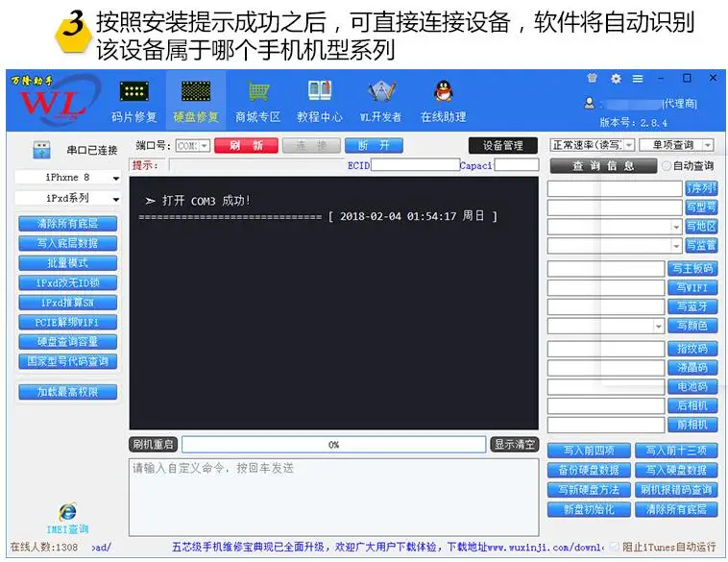This screenshot has height=562, width=728.
Task: Click iPxd改无ID锁 button
Action: tap(68, 282)
